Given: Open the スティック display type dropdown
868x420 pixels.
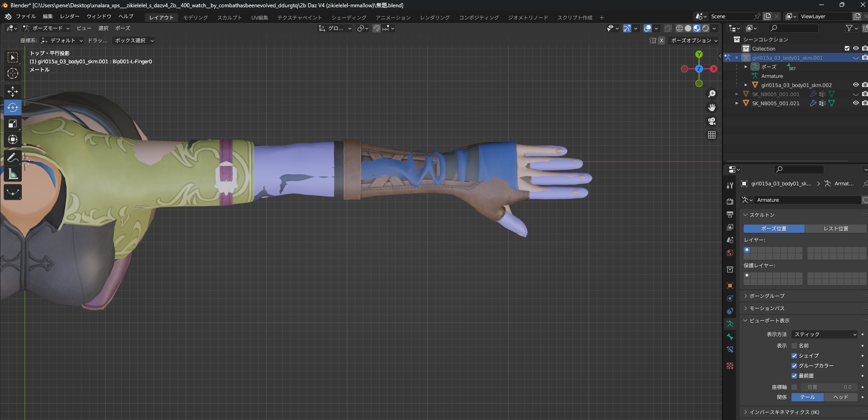Looking at the screenshot, I should click(x=825, y=334).
